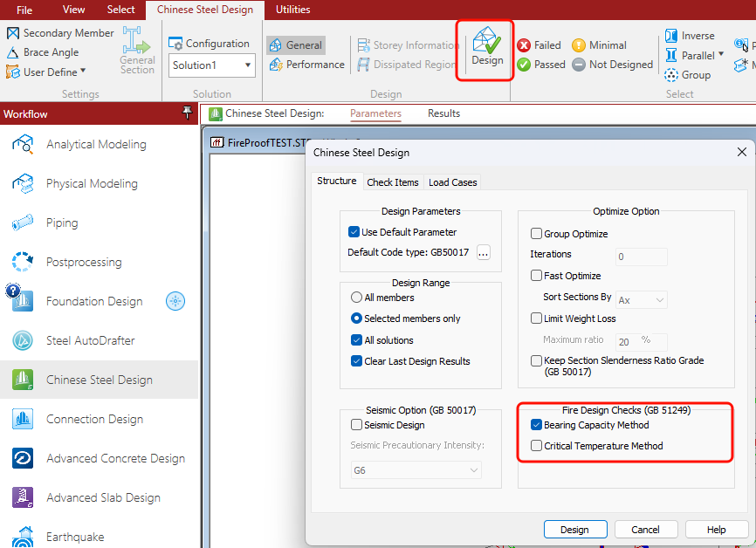Click the General Section icon
Screen dimensions: 756x548
click(137, 51)
